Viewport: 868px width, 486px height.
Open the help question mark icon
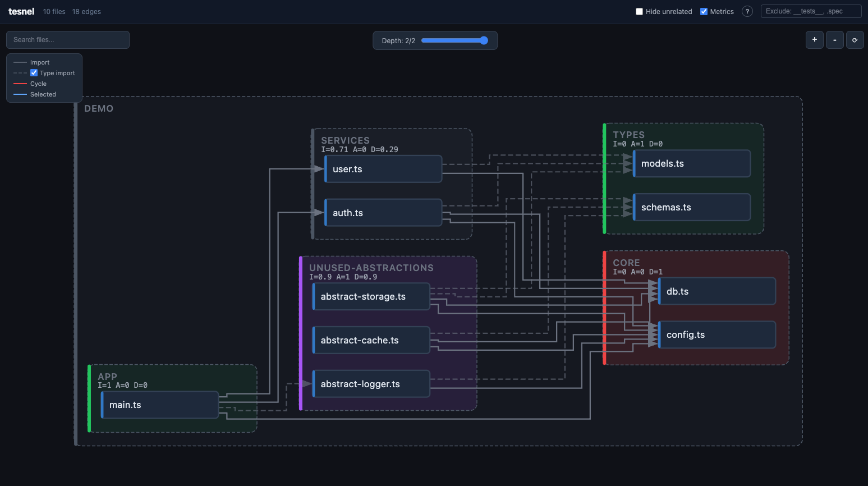(x=747, y=11)
